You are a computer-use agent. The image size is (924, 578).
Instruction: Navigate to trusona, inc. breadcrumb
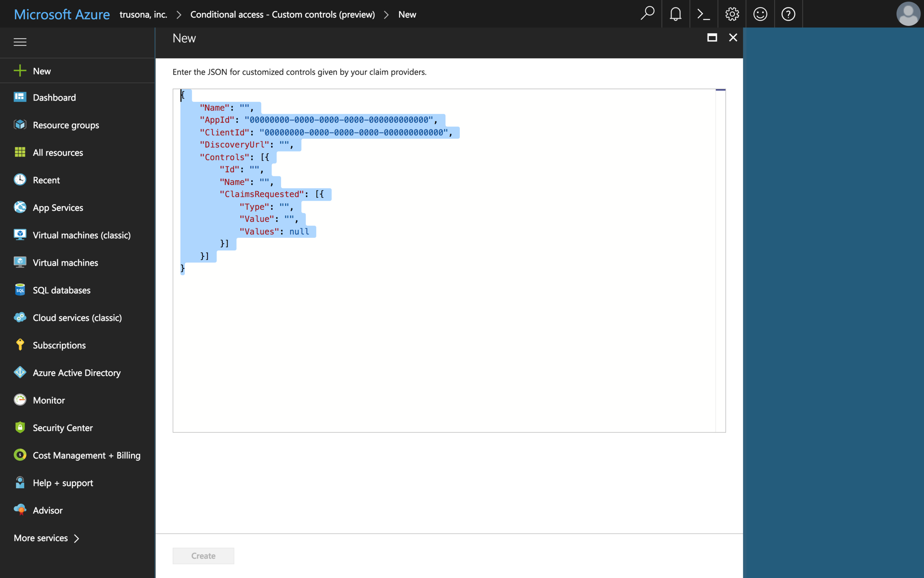point(143,14)
